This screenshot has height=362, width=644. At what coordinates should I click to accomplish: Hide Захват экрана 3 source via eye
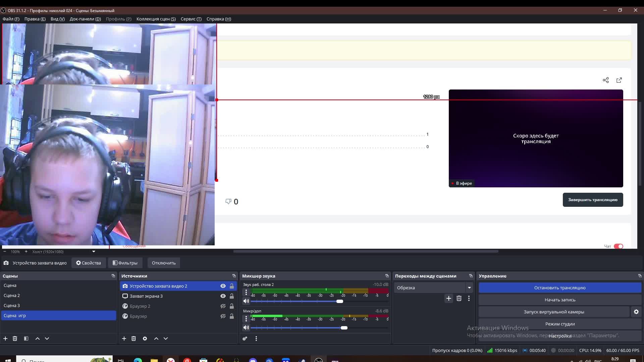[x=223, y=296]
